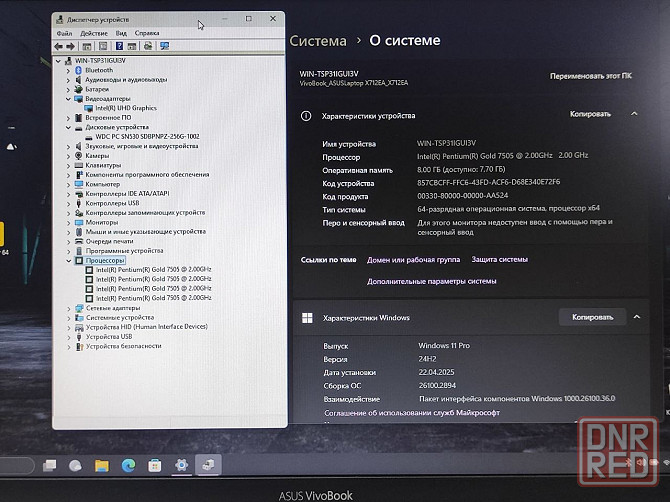Expand the Батареи node

(x=68, y=90)
